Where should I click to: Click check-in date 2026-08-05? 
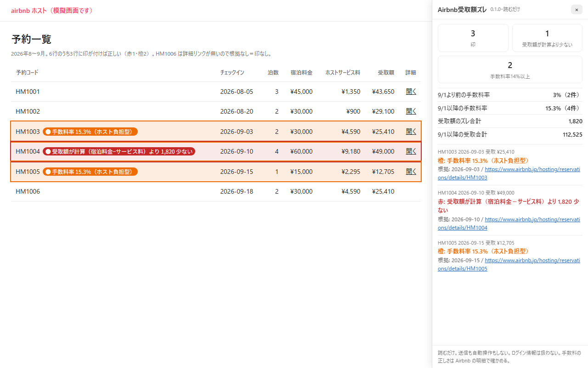237,92
